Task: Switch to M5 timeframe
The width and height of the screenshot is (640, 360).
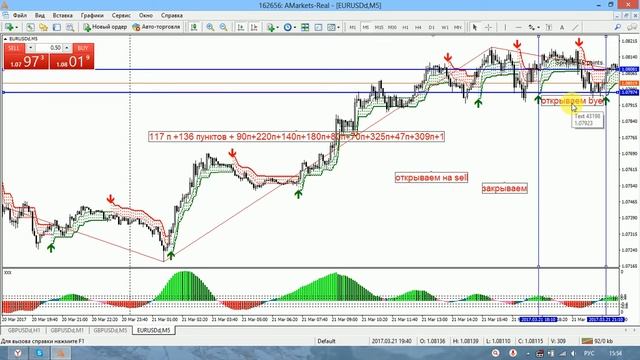Action: pyautogui.click(x=366, y=27)
